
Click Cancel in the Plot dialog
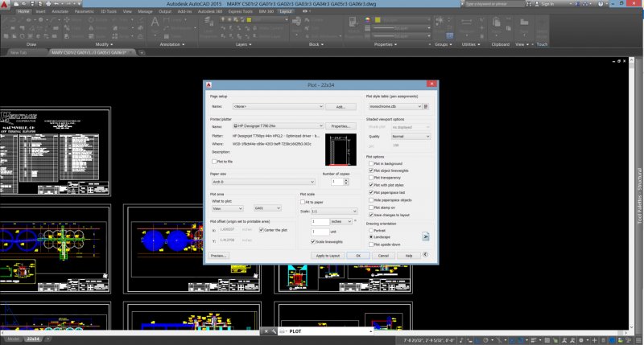pos(383,256)
